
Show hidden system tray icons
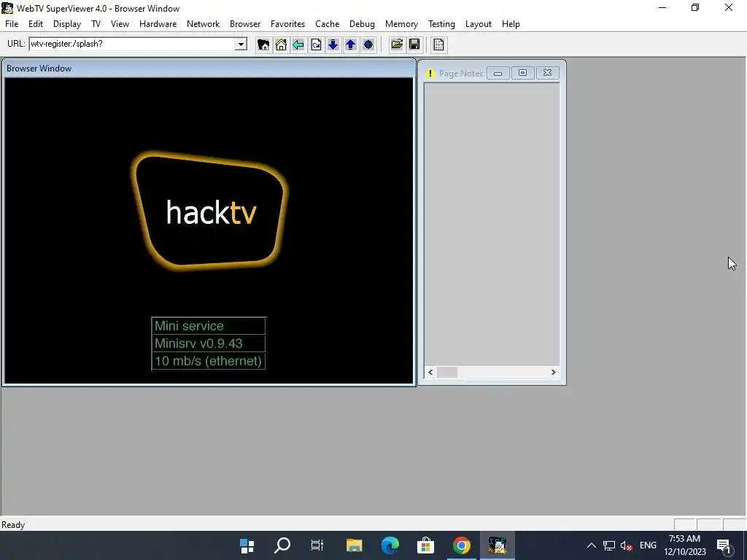pos(591,545)
